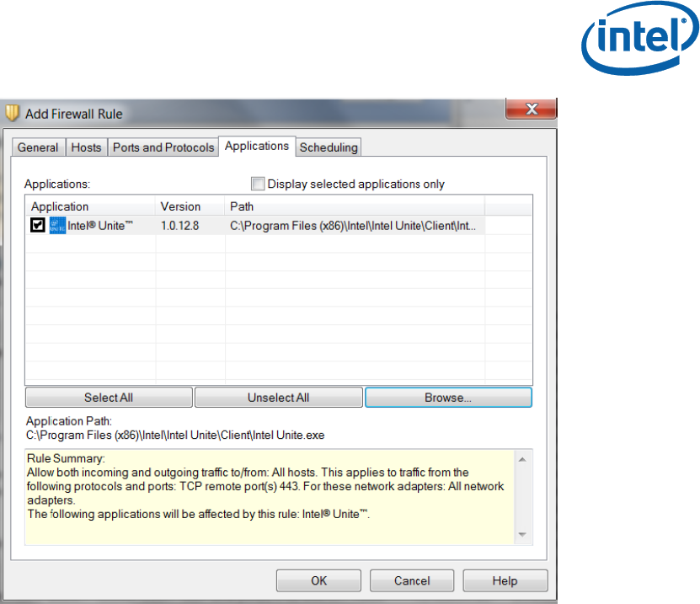
Task: Select the Applications tab
Action: (x=257, y=146)
